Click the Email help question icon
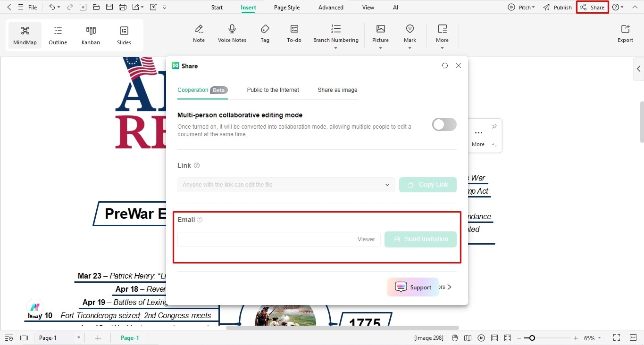Viewport: 644px width, 345px height. [x=200, y=220]
